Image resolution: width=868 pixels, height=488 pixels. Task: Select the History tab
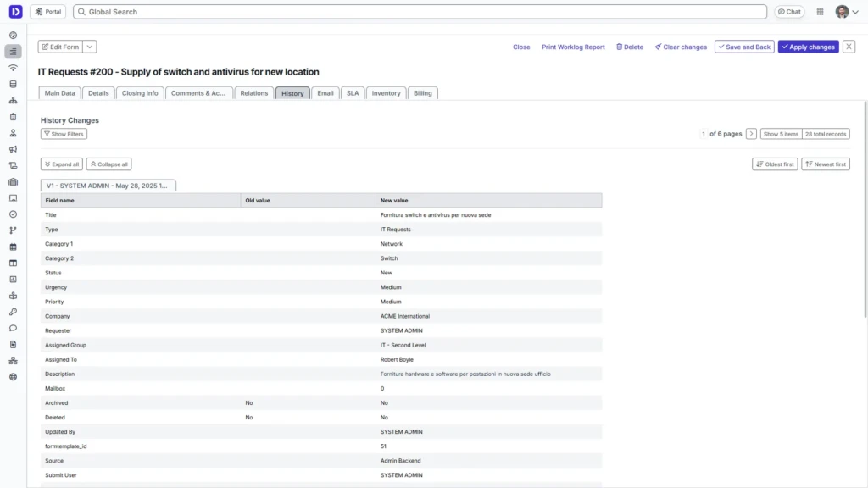(292, 93)
